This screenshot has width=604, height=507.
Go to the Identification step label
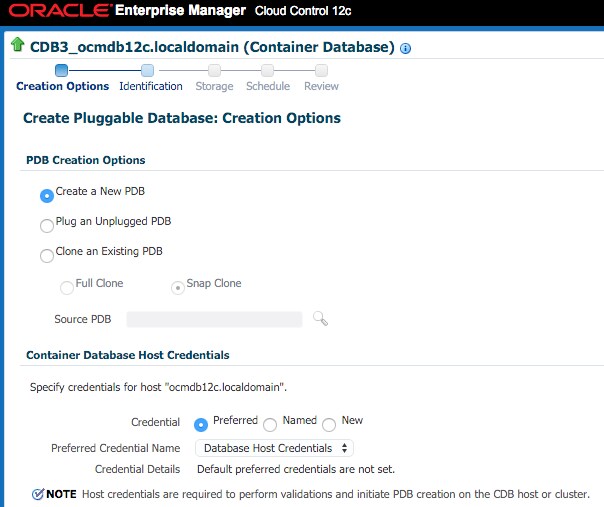pos(150,86)
